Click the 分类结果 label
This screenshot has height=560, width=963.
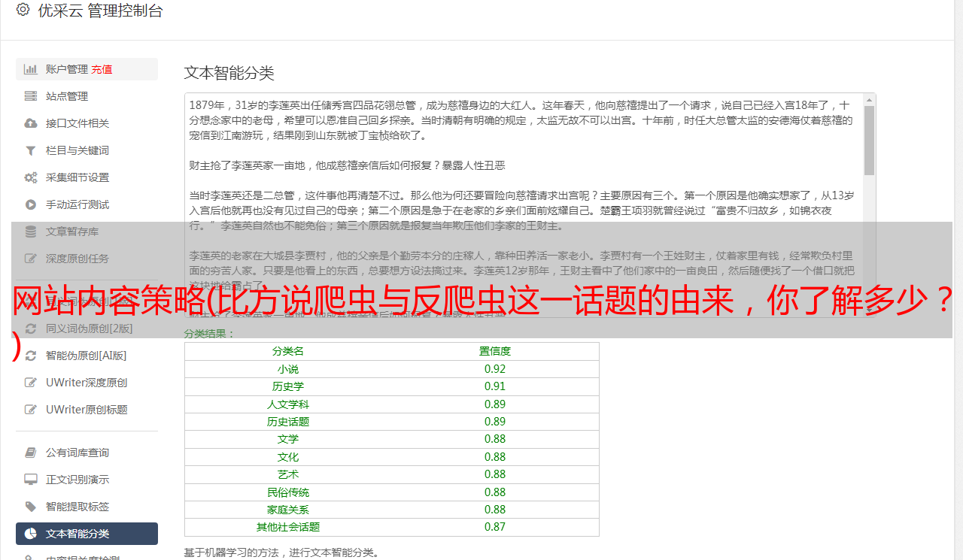point(210,333)
